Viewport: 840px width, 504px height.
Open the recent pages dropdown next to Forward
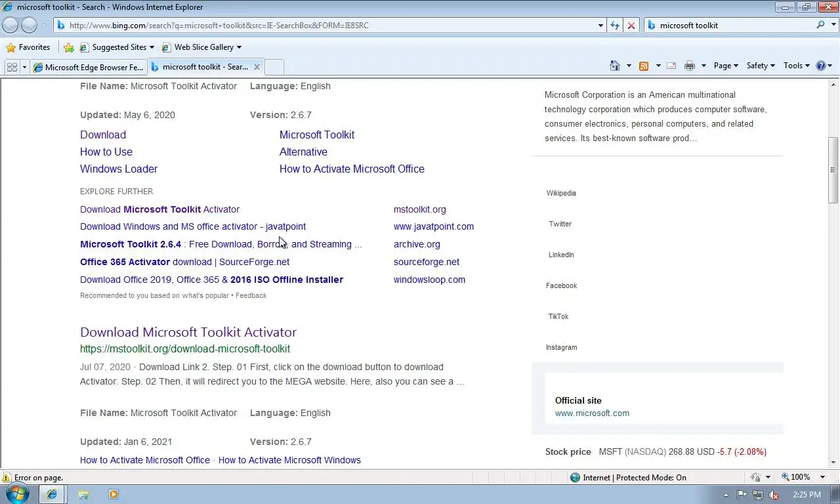[x=44, y=25]
